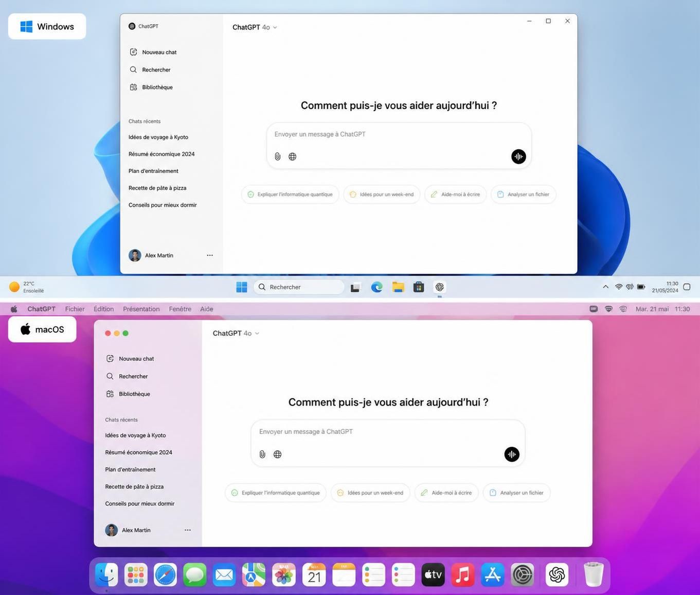Click Wi-Fi icon in Windows system tray
This screenshot has width=700, height=595.
tap(619, 287)
